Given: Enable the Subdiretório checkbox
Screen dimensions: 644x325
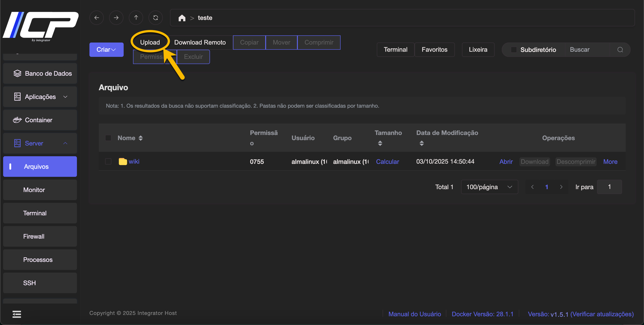Looking at the screenshot, I should (513, 49).
